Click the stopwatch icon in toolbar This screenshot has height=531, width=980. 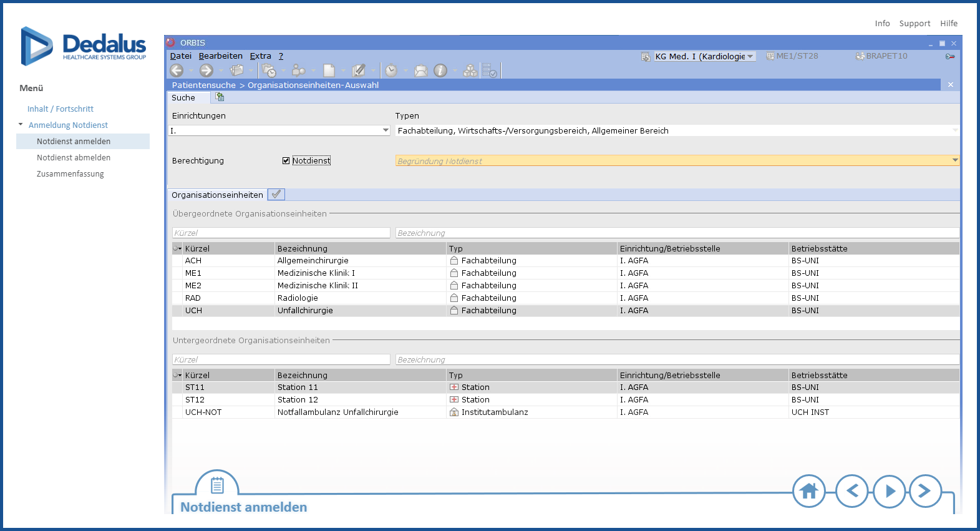pos(391,71)
